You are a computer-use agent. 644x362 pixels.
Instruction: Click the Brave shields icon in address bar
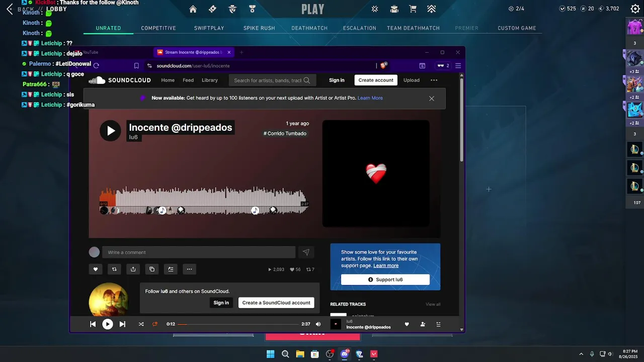tap(383, 65)
